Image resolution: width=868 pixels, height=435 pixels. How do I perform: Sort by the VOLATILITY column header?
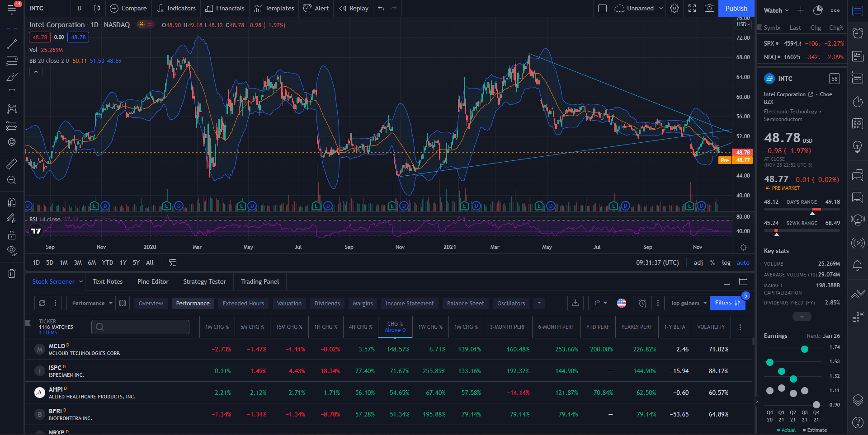[711, 327]
